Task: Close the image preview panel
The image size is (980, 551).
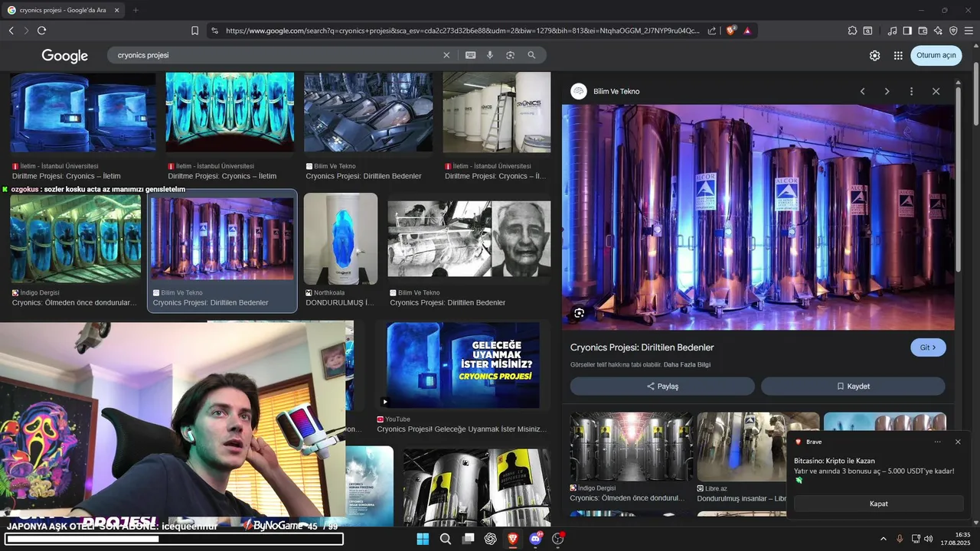Action: [x=936, y=91]
